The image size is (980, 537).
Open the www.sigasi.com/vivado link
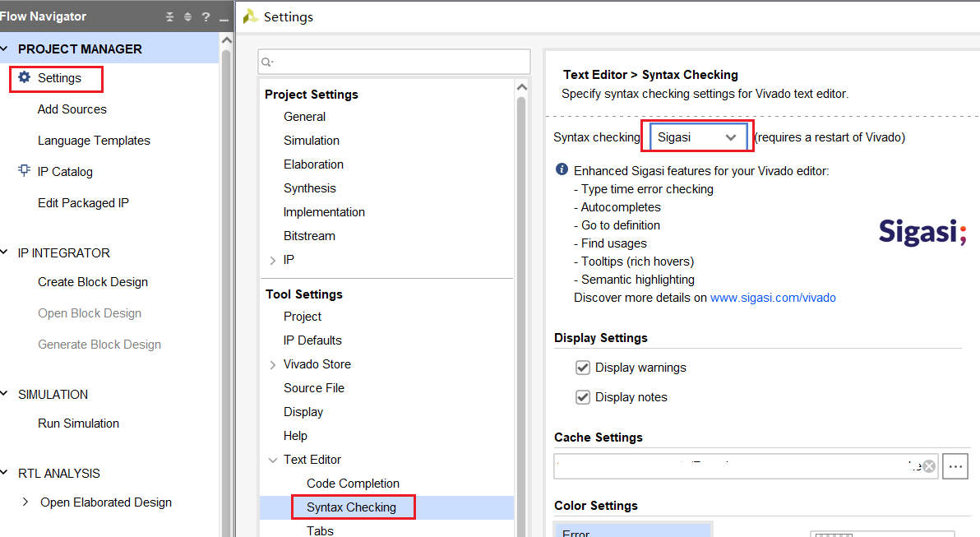pos(773,298)
